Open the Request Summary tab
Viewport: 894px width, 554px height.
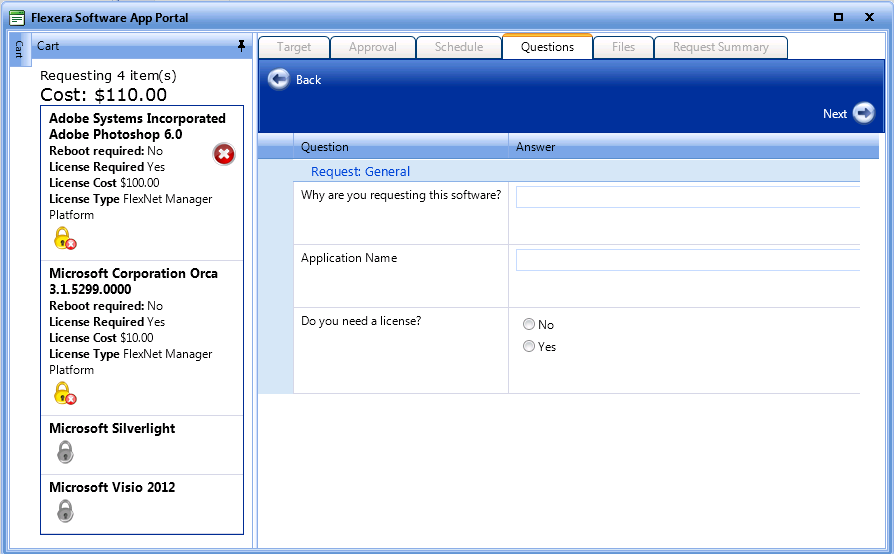(x=721, y=47)
